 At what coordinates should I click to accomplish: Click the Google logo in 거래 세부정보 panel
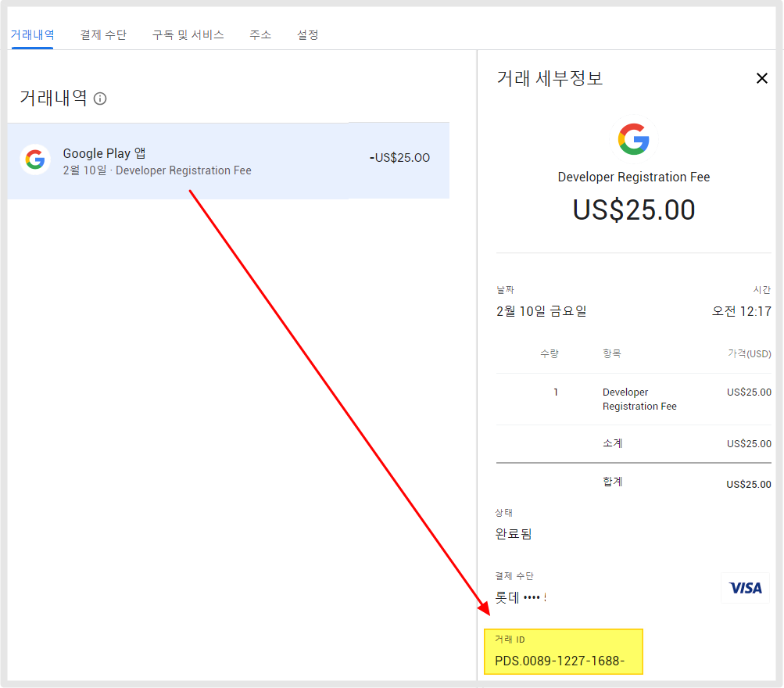click(633, 139)
